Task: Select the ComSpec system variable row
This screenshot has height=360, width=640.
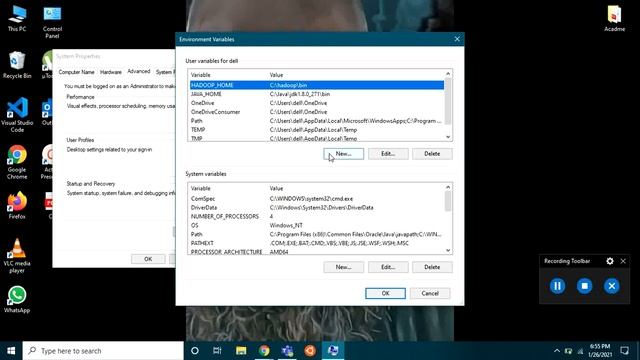Action: [317, 199]
